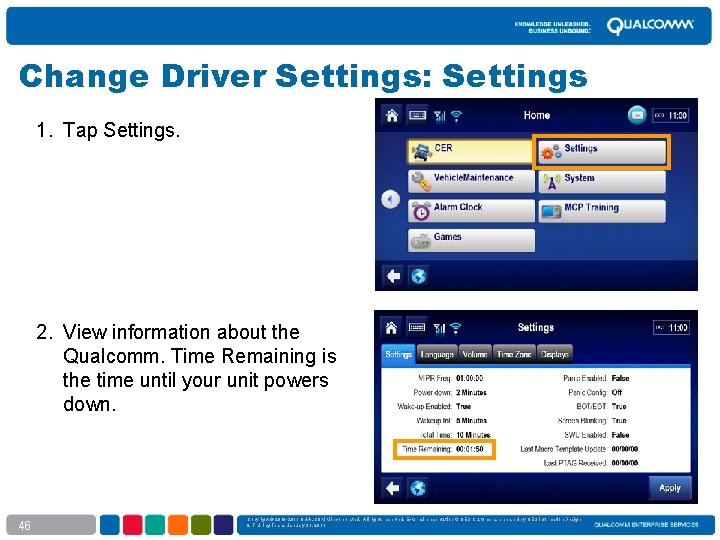Viewport: 720px width, 540px height.
Task: Click the Time Remaining value 00:01:50
Action: click(470, 449)
